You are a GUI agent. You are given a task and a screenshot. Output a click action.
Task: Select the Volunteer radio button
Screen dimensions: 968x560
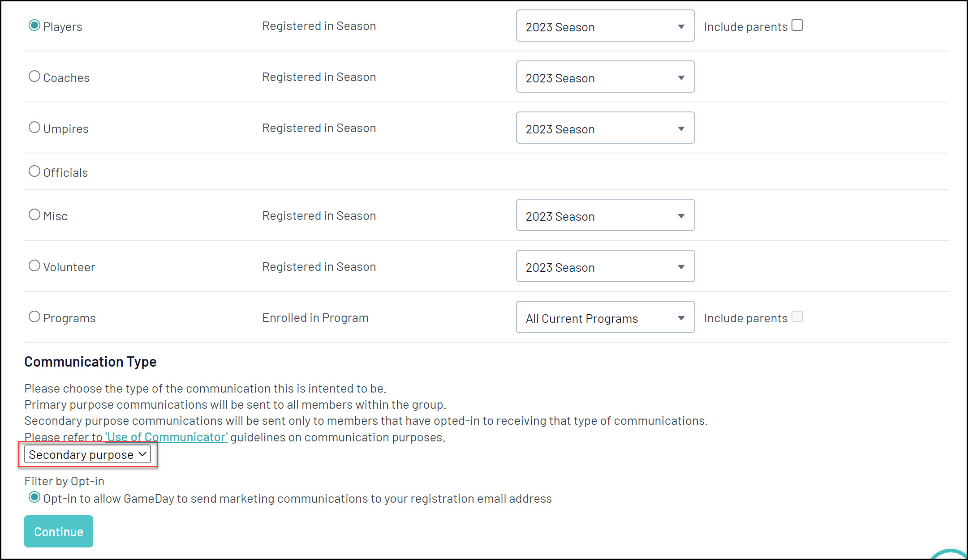tap(34, 266)
